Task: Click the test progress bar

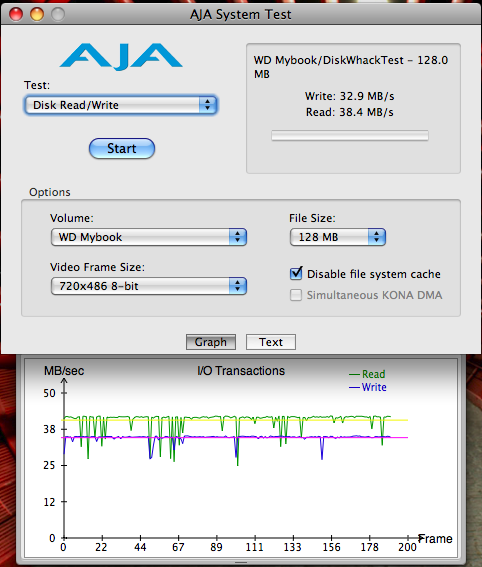Action: point(350,136)
